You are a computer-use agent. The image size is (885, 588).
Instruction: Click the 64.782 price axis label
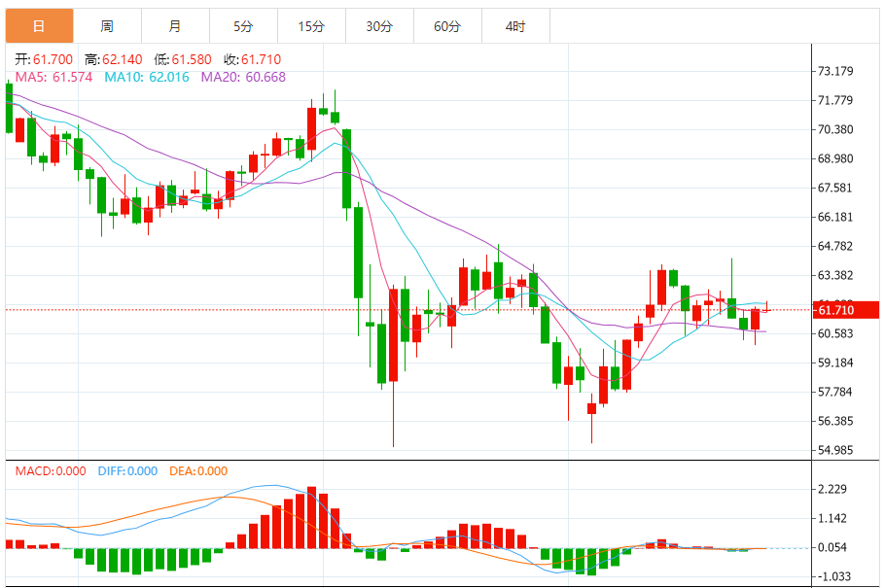pos(835,246)
